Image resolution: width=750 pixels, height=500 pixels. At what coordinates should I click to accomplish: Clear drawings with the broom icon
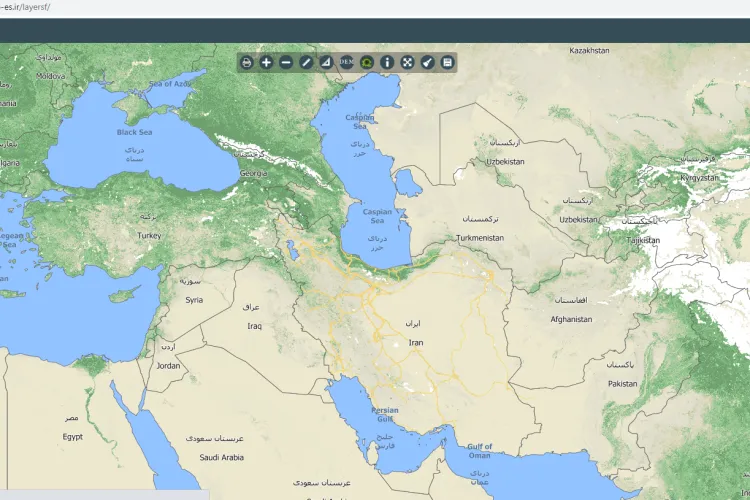click(428, 62)
